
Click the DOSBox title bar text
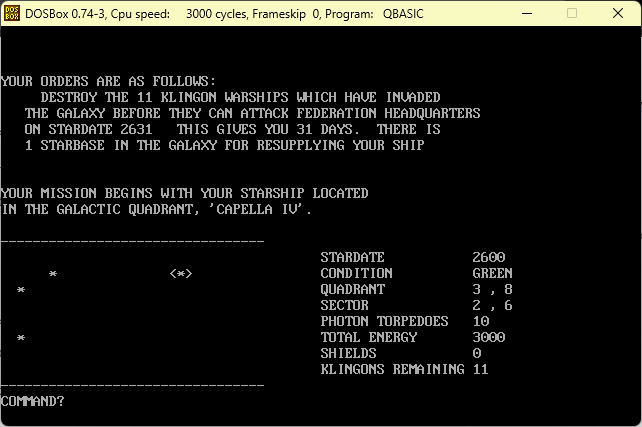(224, 14)
